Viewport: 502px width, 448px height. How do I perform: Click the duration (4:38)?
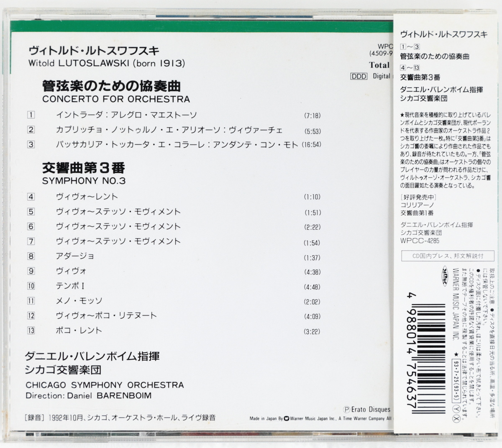click(x=312, y=272)
